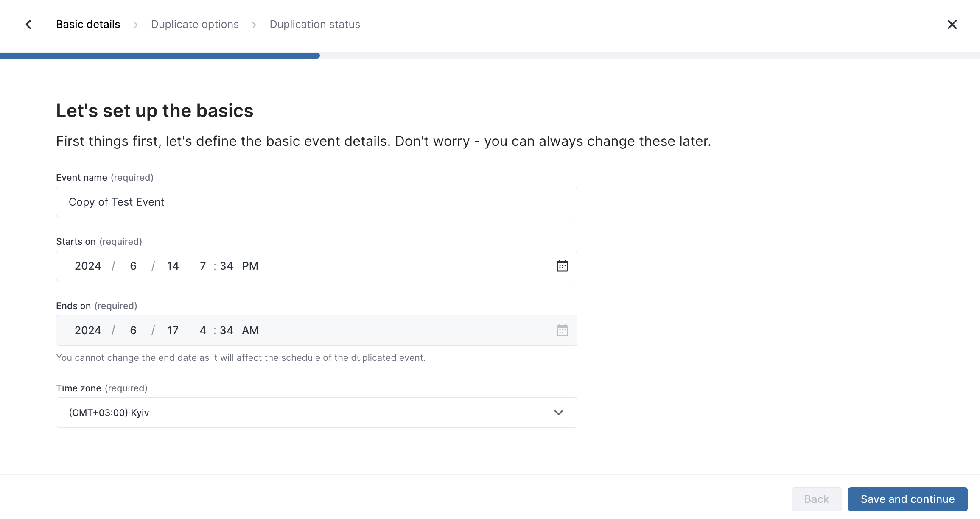This screenshot has width=980, height=519.
Task: Click the 'Ends on (required)' label
Action: [97, 306]
